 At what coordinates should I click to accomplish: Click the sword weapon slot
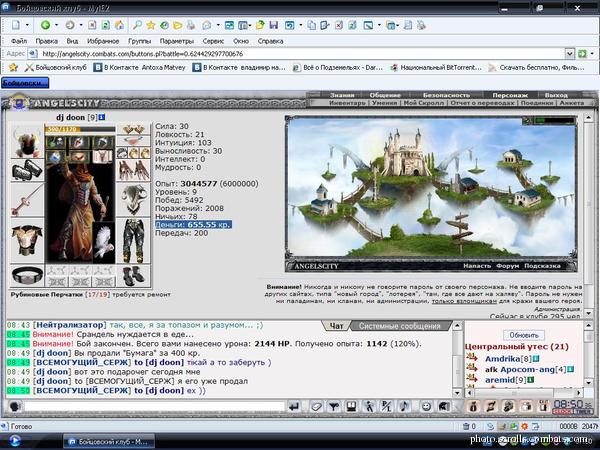pyautogui.click(x=27, y=200)
